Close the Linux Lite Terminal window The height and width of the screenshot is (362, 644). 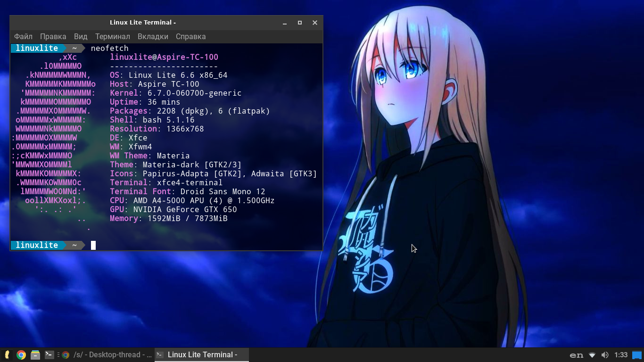click(x=315, y=23)
